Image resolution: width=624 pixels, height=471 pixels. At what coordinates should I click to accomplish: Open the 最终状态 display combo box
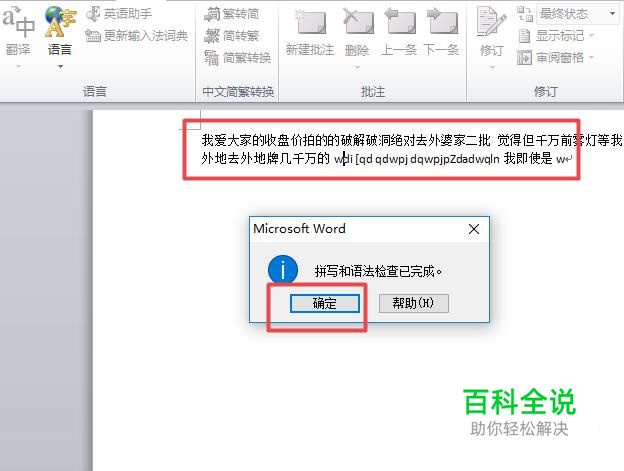pyautogui.click(x=577, y=14)
